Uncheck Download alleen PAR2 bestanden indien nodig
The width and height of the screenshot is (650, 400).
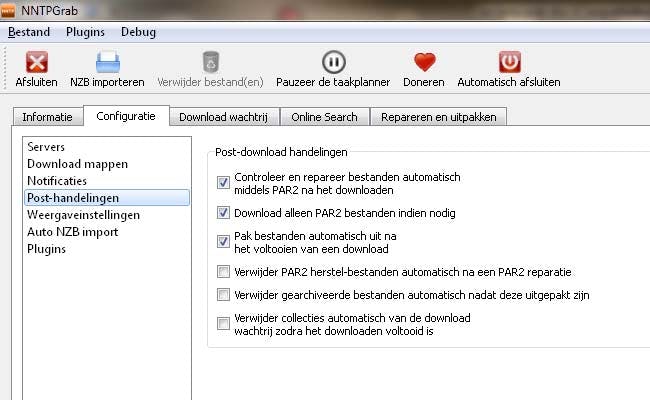[x=223, y=213]
